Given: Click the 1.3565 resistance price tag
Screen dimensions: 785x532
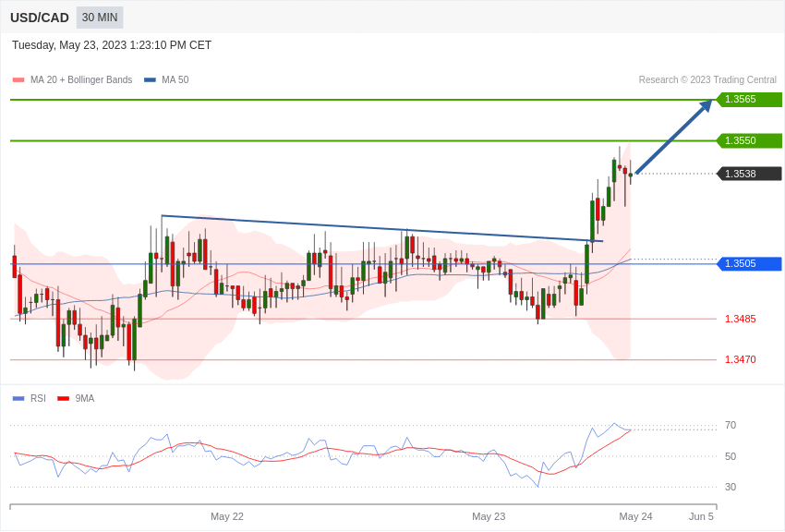Looking at the screenshot, I should (x=750, y=99).
